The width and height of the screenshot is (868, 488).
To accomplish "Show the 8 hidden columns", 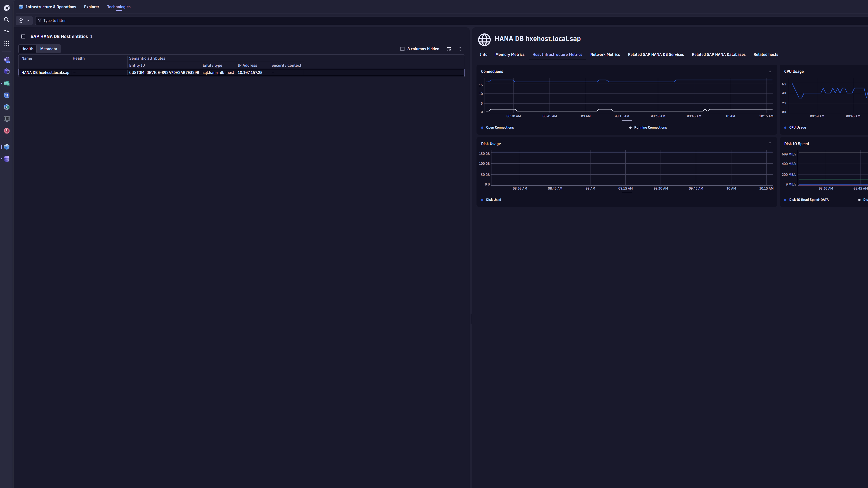I will [x=420, y=49].
